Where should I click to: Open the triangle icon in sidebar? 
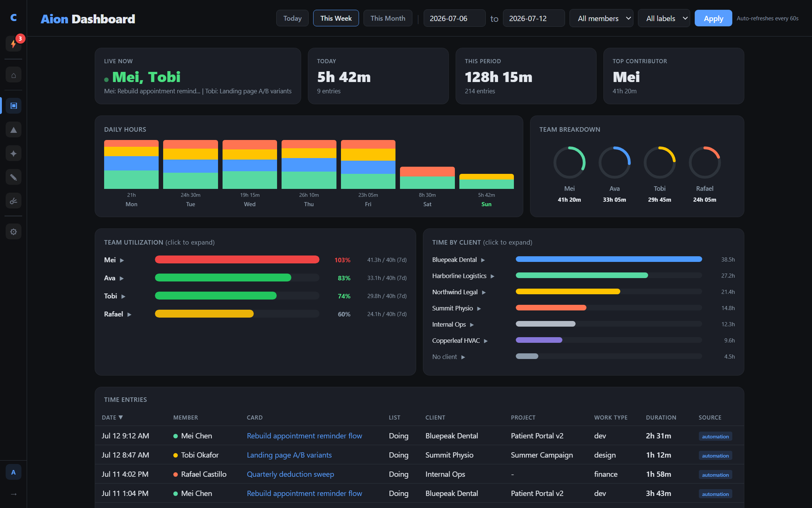pyautogui.click(x=14, y=130)
